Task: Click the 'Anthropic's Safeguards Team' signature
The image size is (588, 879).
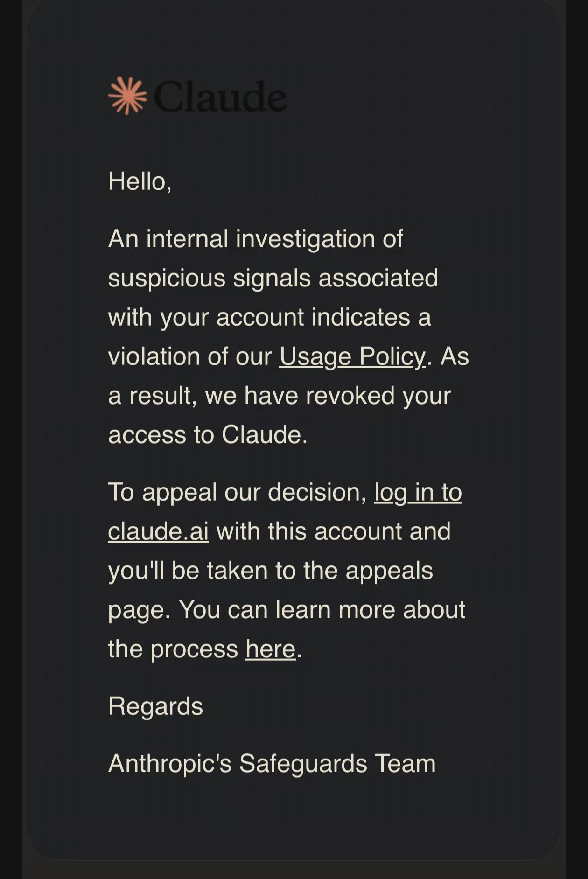Action: 272,764
